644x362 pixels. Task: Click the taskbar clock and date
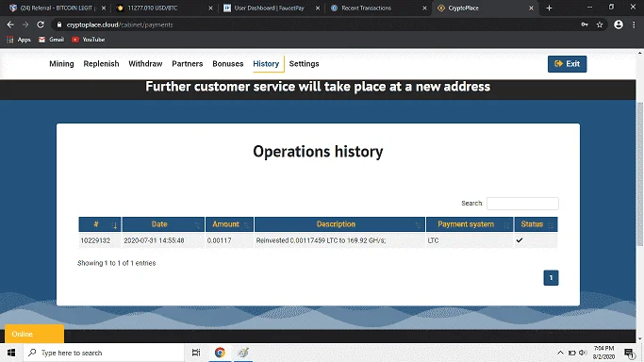[603, 353]
